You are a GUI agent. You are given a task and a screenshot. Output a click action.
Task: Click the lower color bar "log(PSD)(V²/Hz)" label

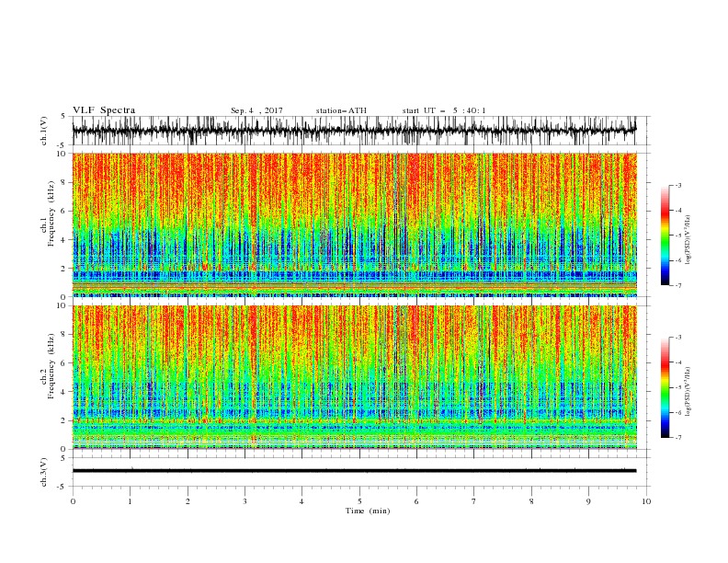tap(688, 392)
